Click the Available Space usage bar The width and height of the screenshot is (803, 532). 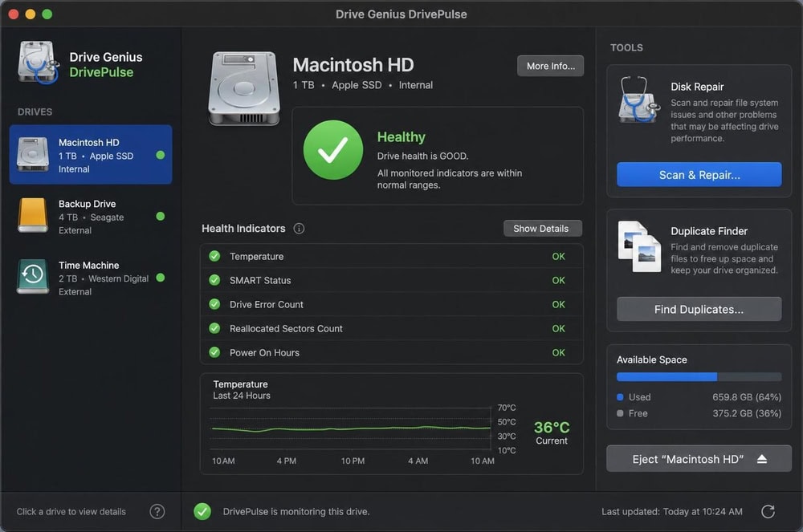pyautogui.click(x=699, y=377)
